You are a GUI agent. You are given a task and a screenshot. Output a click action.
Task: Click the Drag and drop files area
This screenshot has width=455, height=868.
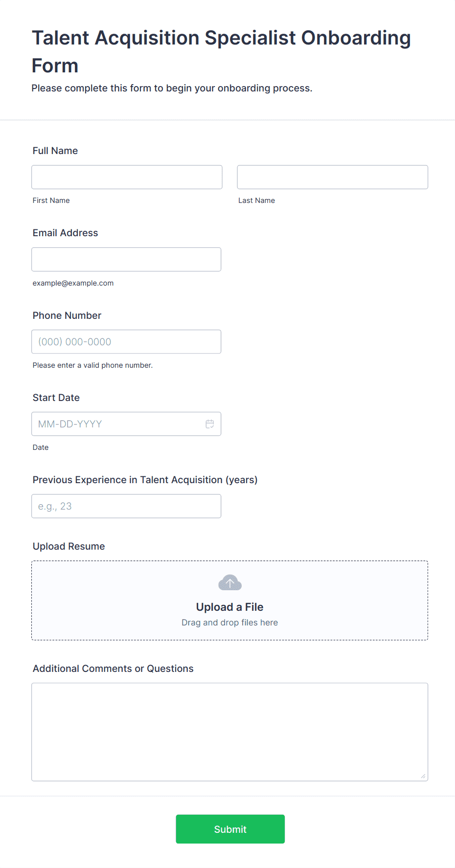pyautogui.click(x=230, y=601)
